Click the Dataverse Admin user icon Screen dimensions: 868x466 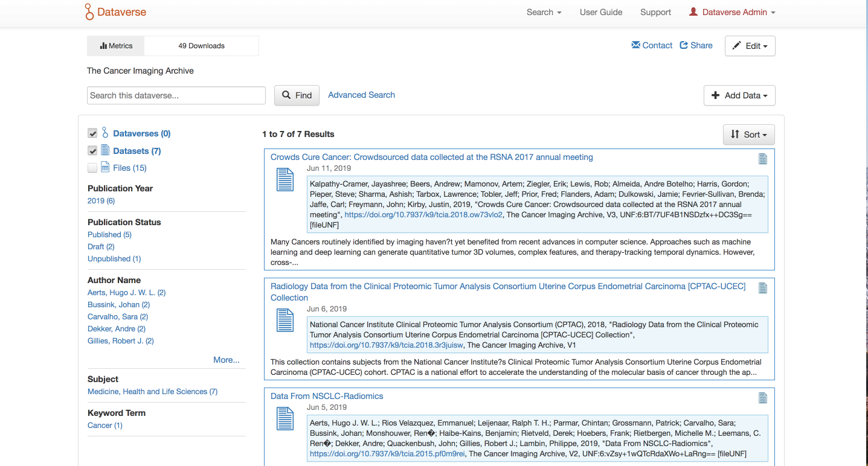click(693, 12)
